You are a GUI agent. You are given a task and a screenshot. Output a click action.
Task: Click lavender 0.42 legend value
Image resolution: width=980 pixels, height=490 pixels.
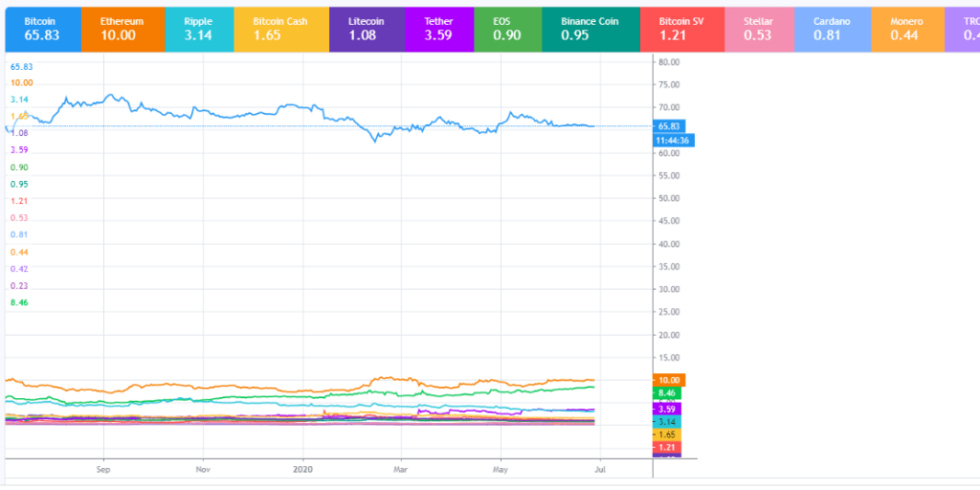[19, 269]
